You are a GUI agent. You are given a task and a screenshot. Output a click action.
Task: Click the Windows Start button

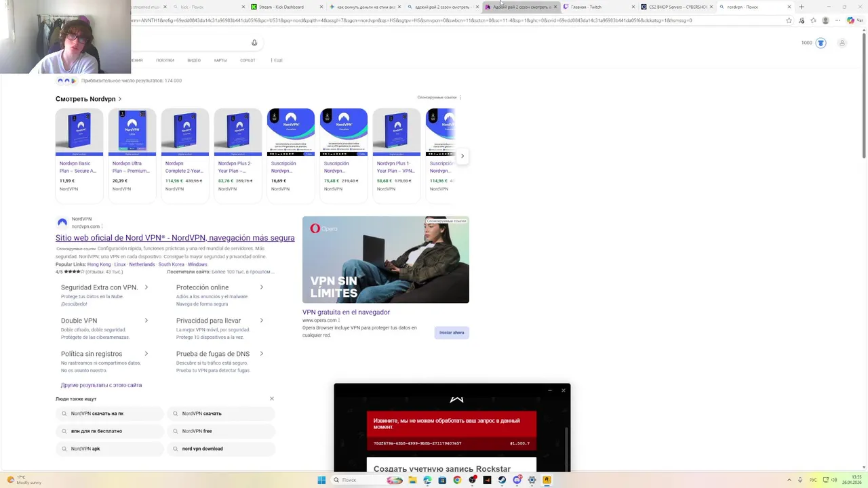coord(321,480)
